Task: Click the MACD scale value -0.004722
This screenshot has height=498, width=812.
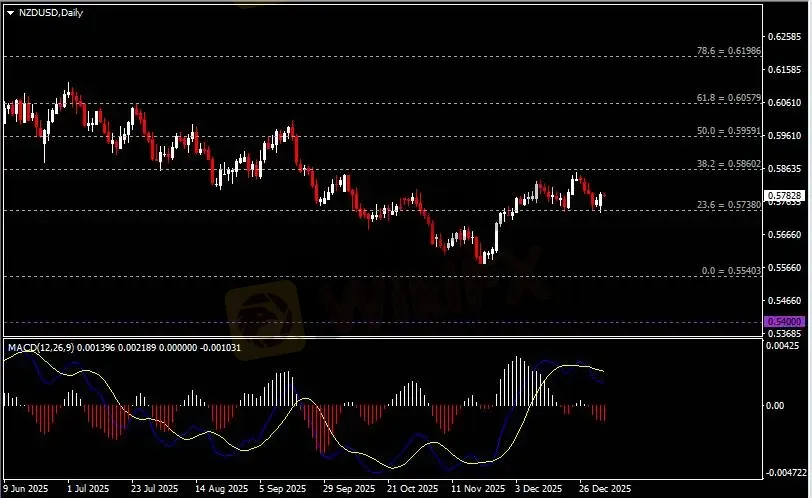Action: click(787, 473)
